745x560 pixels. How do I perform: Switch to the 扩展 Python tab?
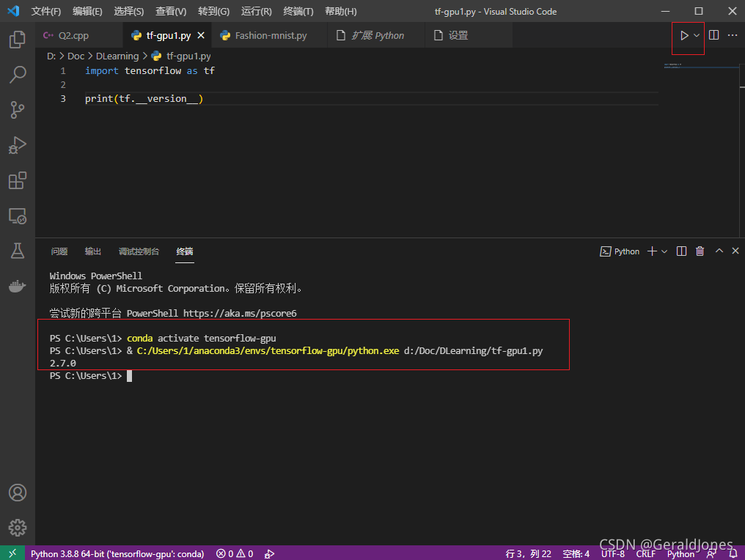(x=378, y=36)
